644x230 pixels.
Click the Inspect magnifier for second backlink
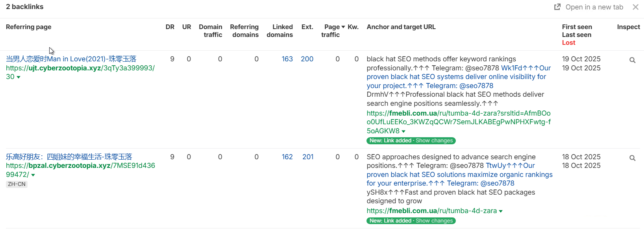(x=632, y=158)
